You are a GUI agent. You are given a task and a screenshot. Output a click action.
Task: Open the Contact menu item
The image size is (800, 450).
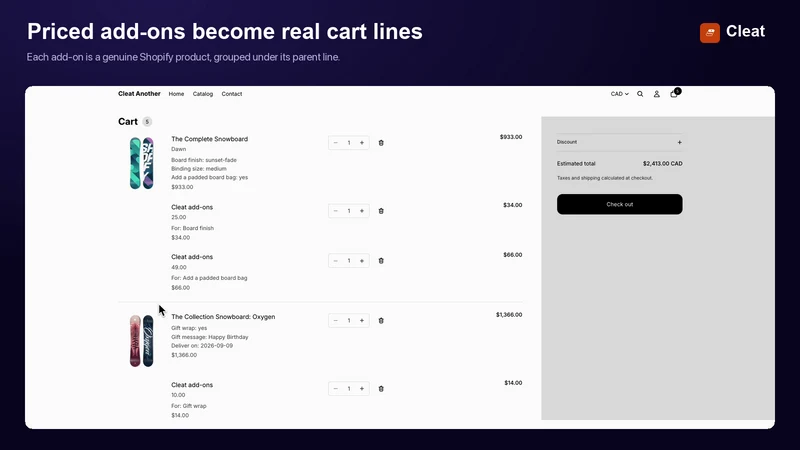232,94
